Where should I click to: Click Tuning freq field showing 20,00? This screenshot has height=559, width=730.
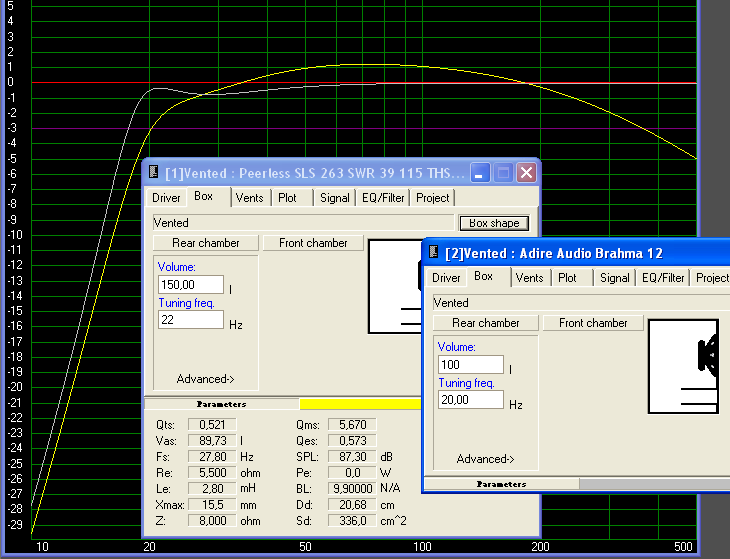click(x=471, y=400)
